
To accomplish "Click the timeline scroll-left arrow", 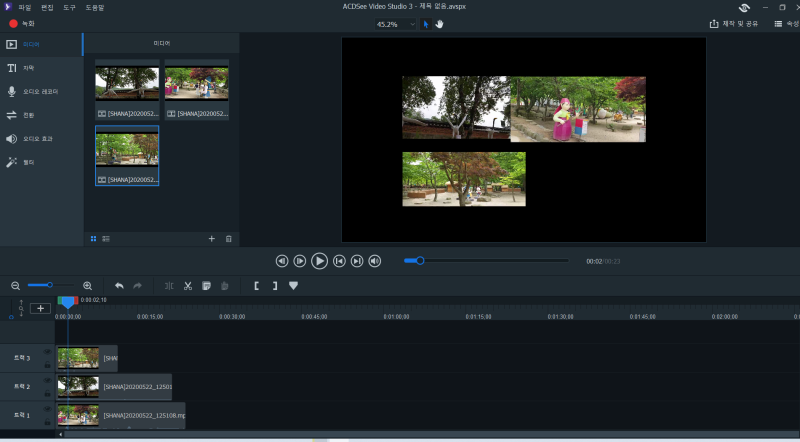I will (61, 434).
